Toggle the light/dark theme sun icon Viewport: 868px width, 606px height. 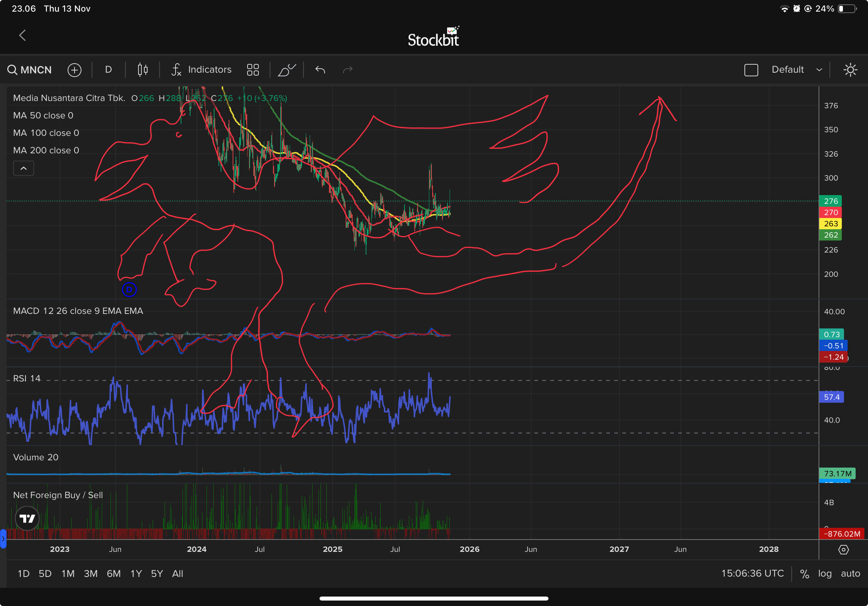coord(850,70)
